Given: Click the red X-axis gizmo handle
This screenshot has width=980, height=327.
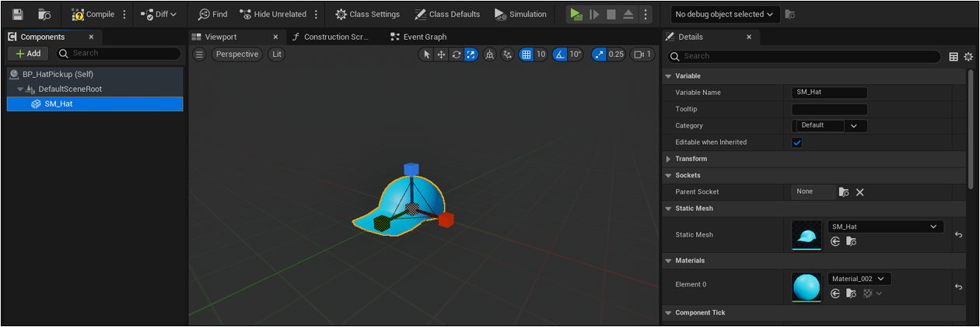Looking at the screenshot, I should click(x=446, y=220).
